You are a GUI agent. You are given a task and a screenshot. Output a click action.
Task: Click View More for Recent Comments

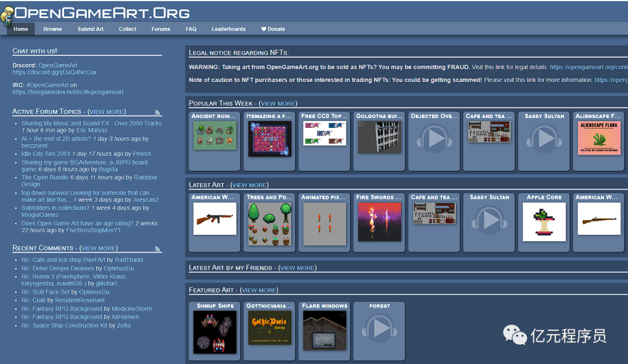(98, 248)
